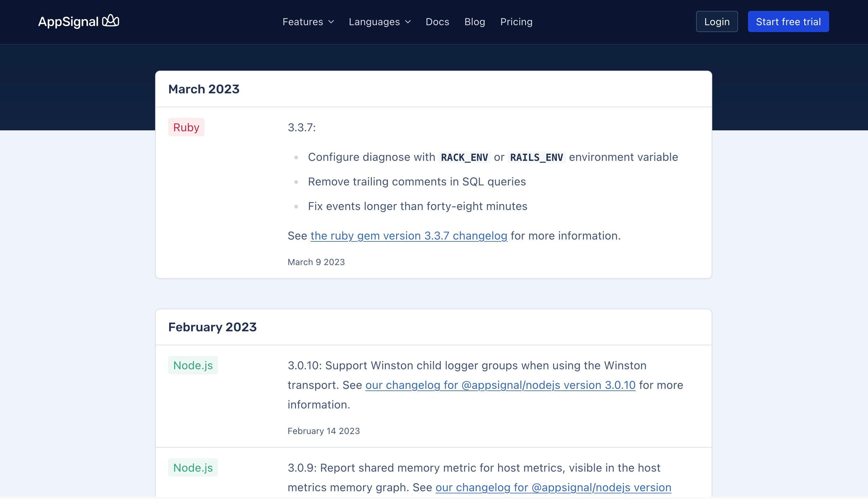Follow the nodejs 3.0.9 changelog link
868x499 pixels.
[553, 487]
